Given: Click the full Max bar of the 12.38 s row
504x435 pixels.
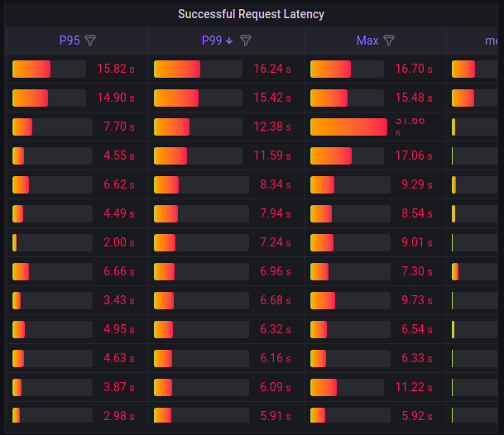Looking at the screenshot, I should [x=348, y=127].
